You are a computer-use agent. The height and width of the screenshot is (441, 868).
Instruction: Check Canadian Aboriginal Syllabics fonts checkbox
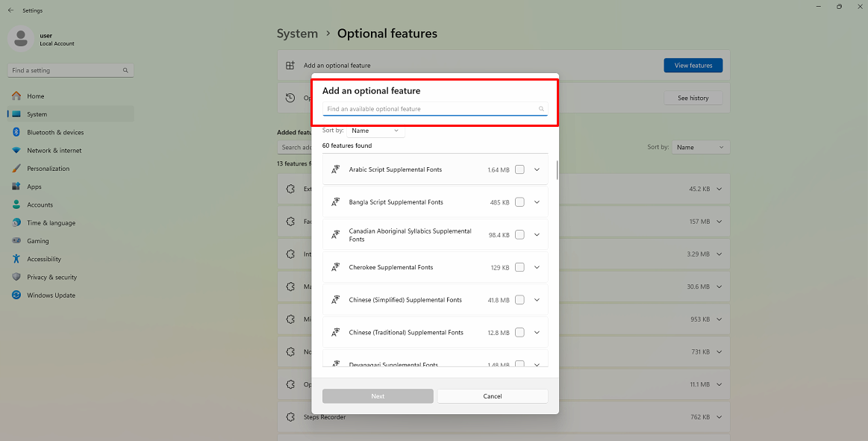519,234
